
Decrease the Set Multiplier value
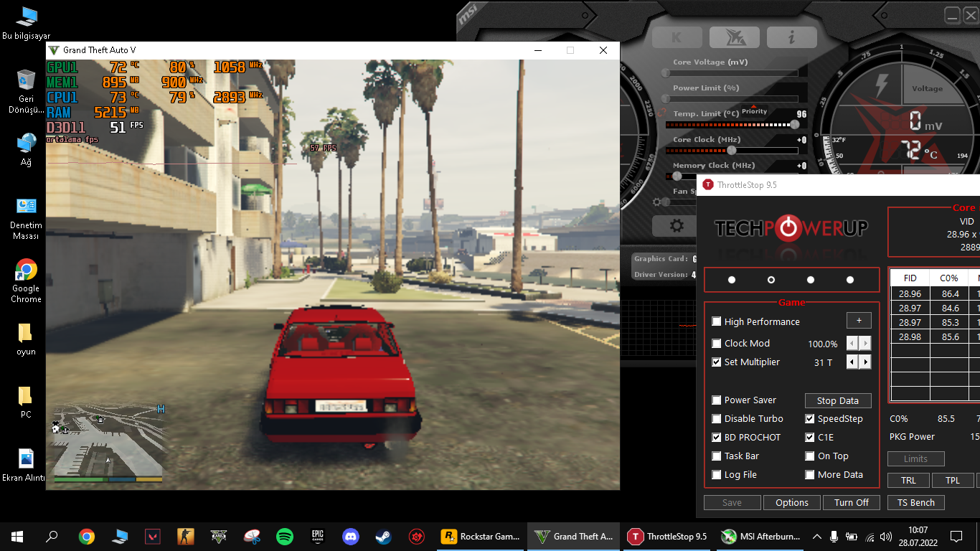pyautogui.click(x=852, y=362)
